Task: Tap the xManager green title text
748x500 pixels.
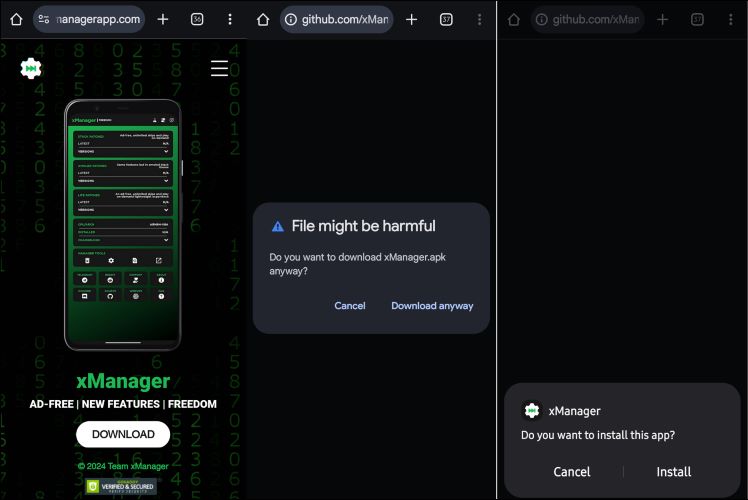Action: pos(123,381)
